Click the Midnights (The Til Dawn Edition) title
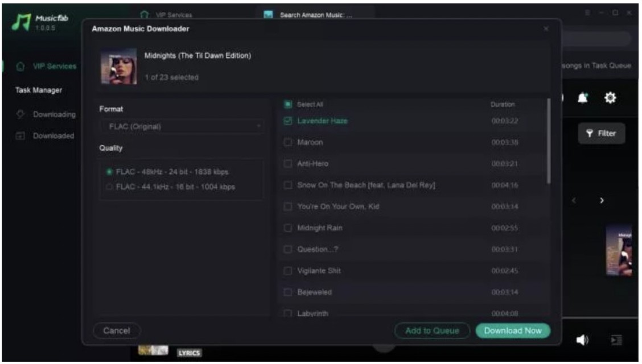The height and width of the screenshot is (364, 642). 197,56
